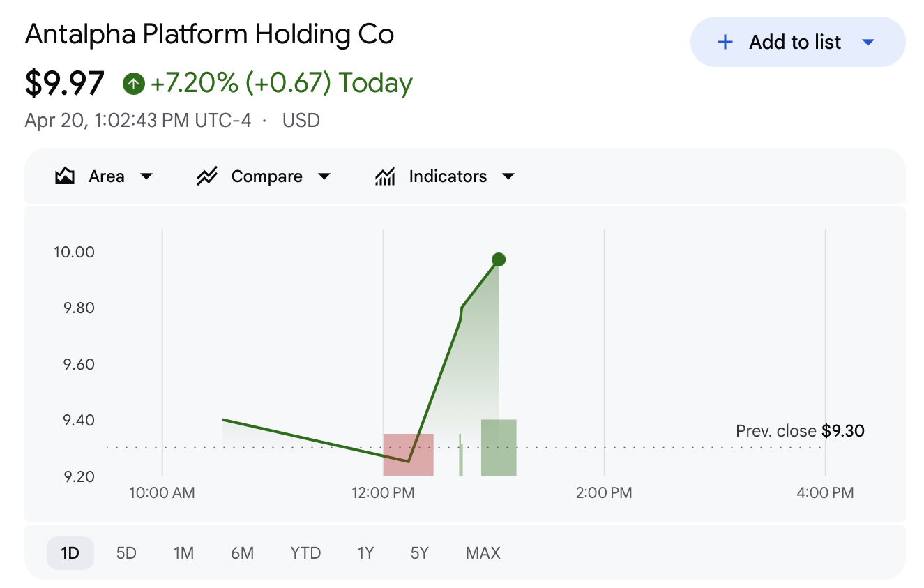Screen dimensions: 924x588
Task: Click the green upward price arrow icon
Action: [132, 82]
